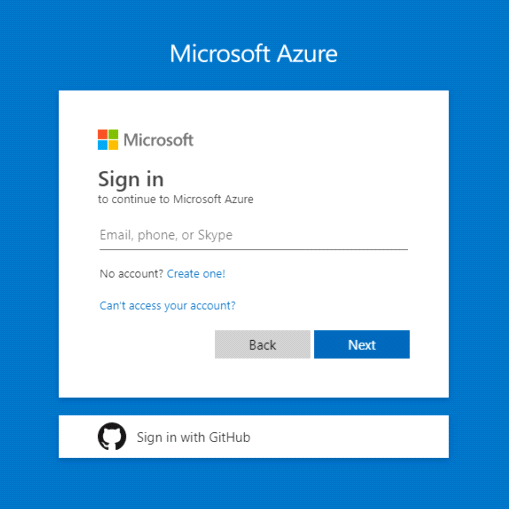Viewport: 509px width, 509px height.
Task: Click the 'to continue to Microsoft Azure' subtitle
Action: pos(176,199)
